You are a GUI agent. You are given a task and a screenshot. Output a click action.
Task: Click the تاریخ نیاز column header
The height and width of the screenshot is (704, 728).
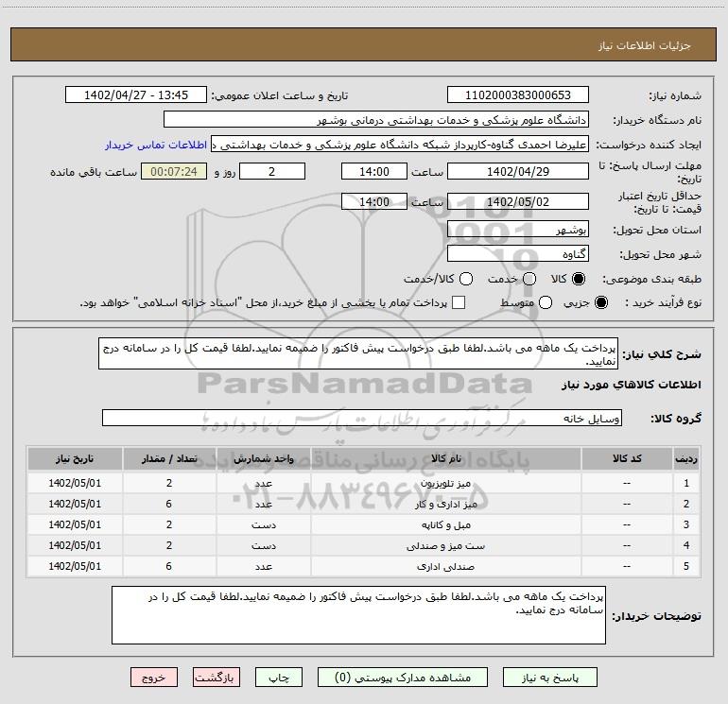click(75, 458)
